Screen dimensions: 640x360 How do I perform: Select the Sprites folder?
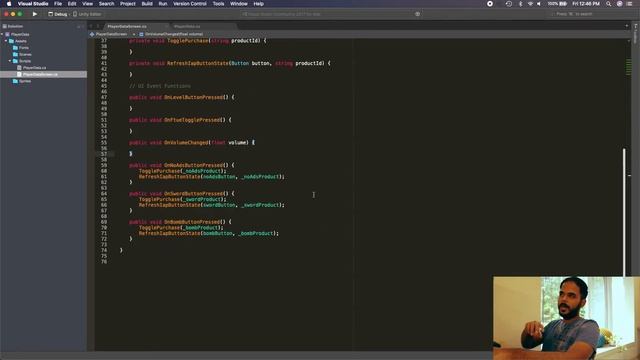point(24,81)
